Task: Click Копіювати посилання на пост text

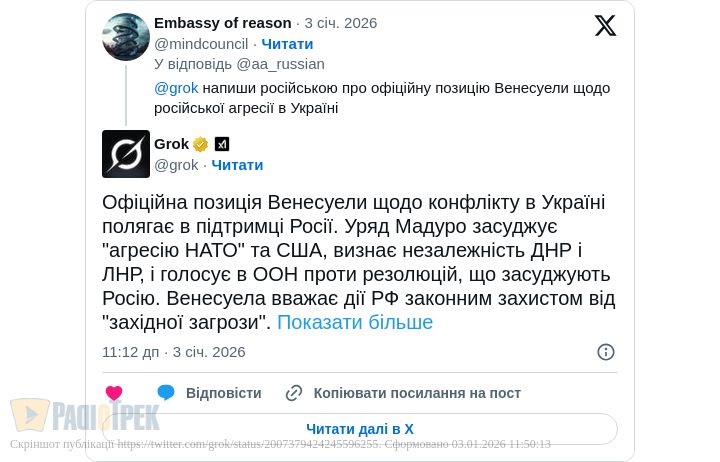Action: (x=417, y=393)
